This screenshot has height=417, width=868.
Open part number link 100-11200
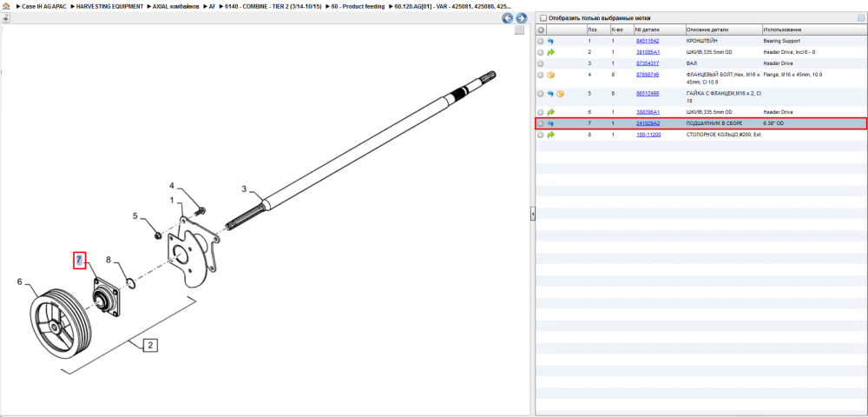pyautogui.click(x=648, y=135)
